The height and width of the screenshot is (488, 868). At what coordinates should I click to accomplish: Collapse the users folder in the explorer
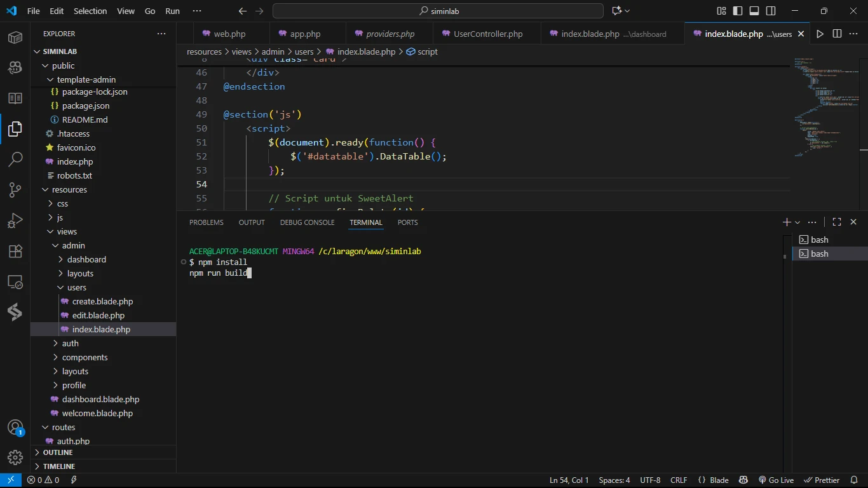click(x=76, y=287)
